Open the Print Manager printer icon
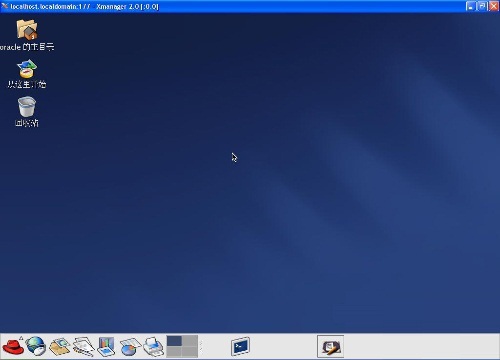Viewport: 500px width, 360px height. [x=154, y=346]
